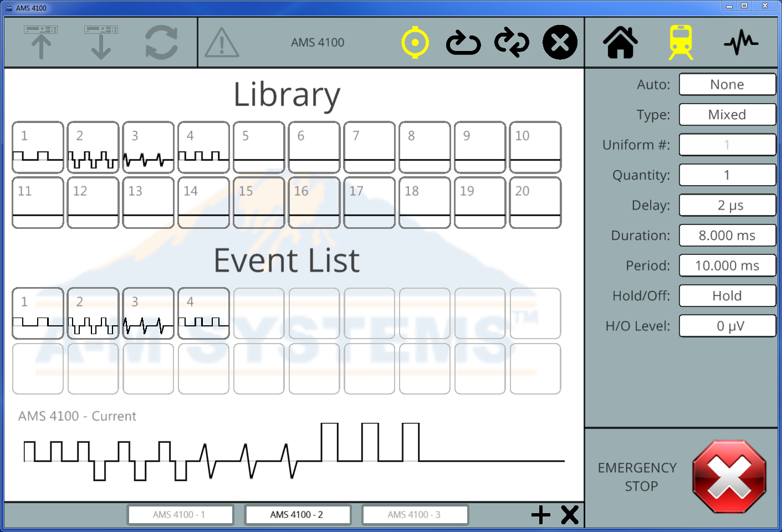Click the upload to device icon
782x532 pixels.
41,42
